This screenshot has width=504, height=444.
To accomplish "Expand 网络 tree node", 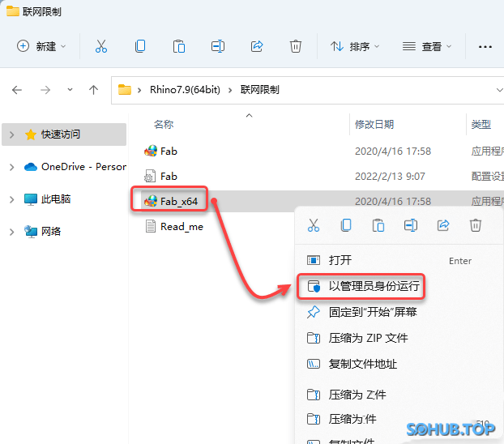I will click(12, 232).
